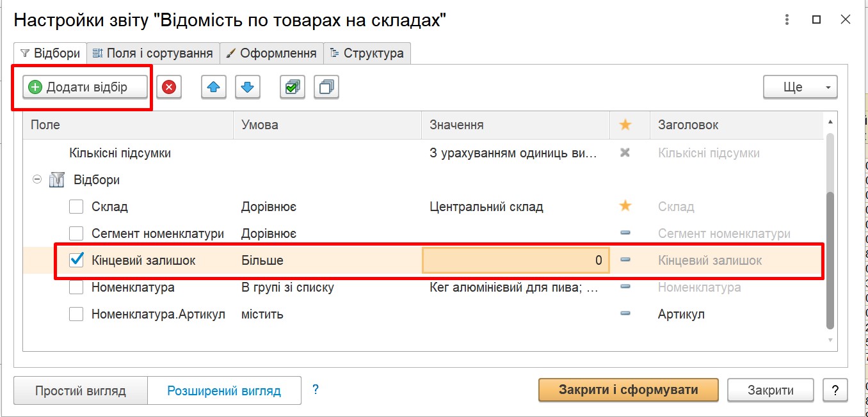Click the star column header icon
The height and width of the screenshot is (417, 868).
pyautogui.click(x=625, y=125)
